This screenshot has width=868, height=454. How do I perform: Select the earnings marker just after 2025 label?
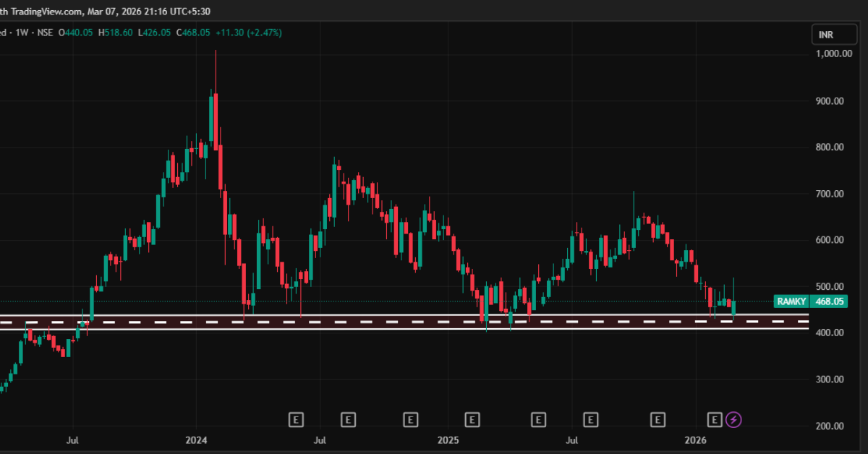pos(472,419)
